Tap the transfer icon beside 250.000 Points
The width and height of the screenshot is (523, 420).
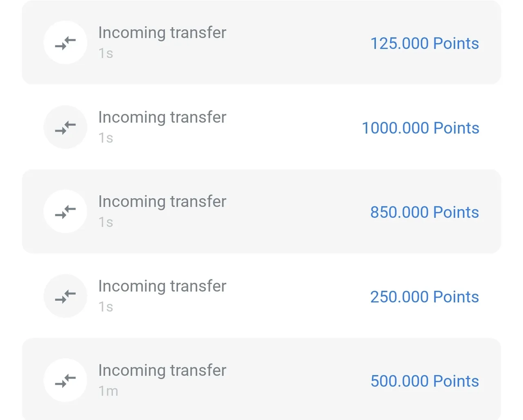pyautogui.click(x=65, y=296)
